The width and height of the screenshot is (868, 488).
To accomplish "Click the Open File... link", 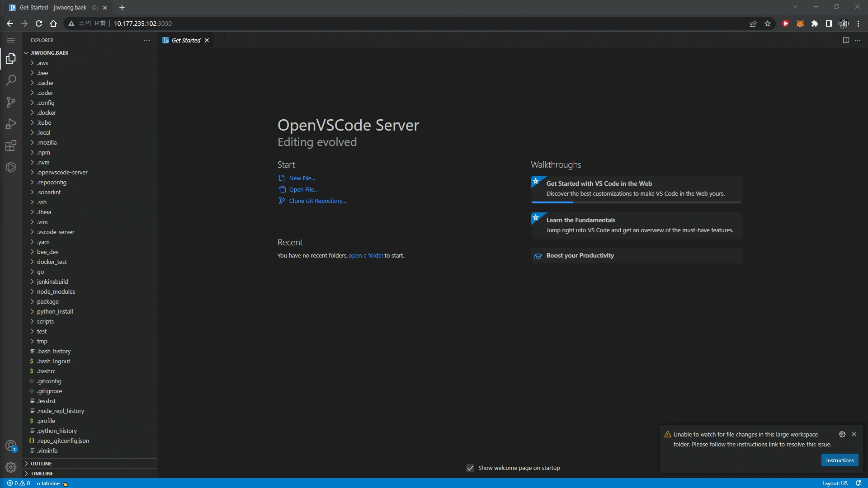I will (303, 190).
